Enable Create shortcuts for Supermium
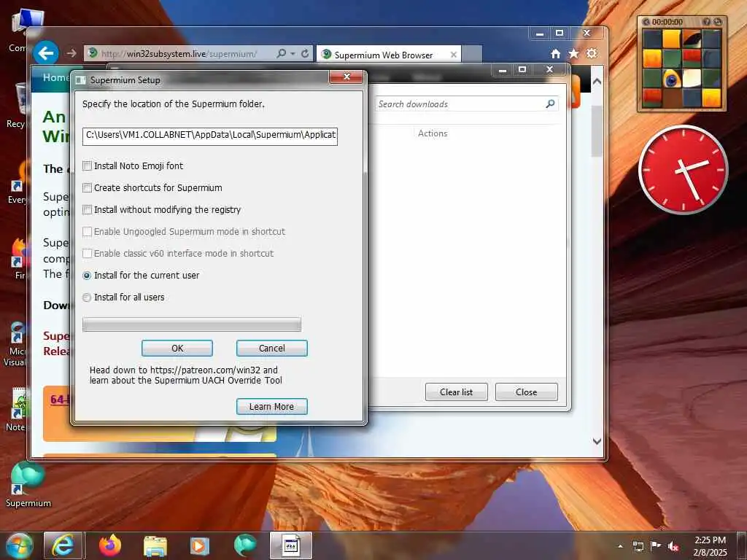 (x=87, y=187)
